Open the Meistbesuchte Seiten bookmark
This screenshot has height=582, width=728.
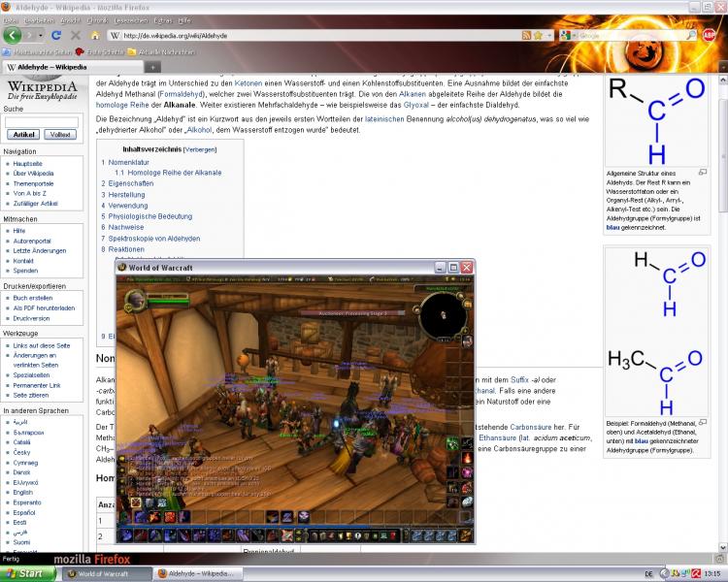pos(37,52)
